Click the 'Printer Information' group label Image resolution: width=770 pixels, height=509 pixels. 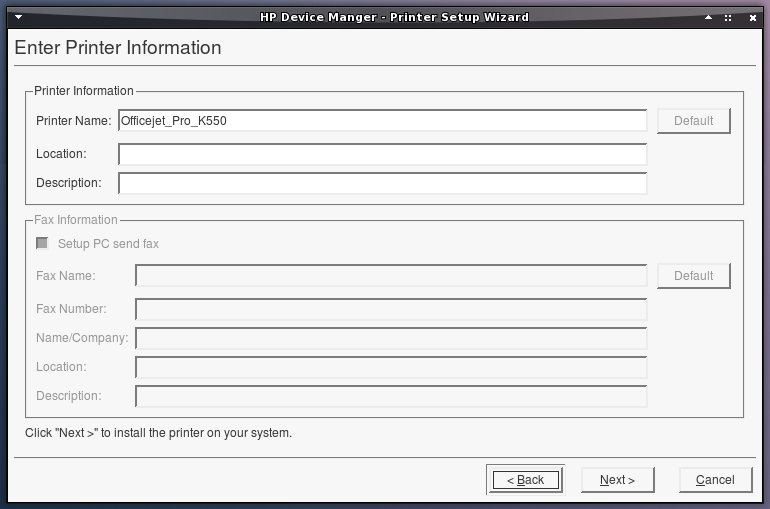pyautogui.click(x=83, y=91)
